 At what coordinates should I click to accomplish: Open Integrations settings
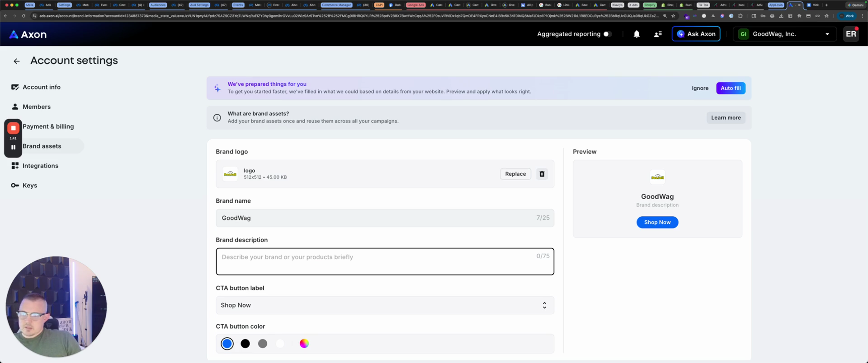[40, 166]
